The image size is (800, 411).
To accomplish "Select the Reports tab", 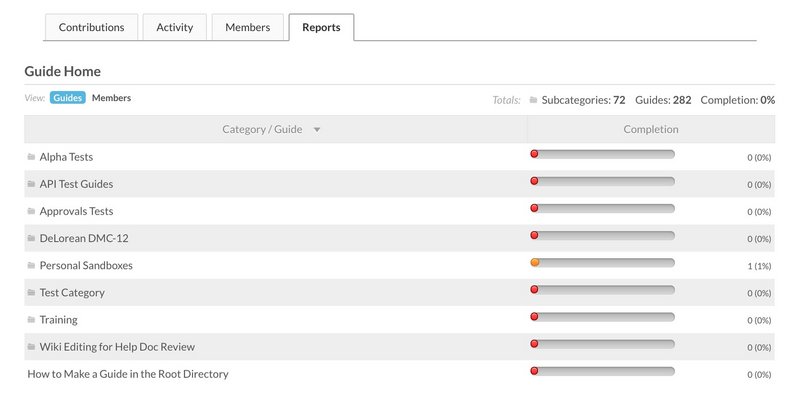I will [321, 27].
